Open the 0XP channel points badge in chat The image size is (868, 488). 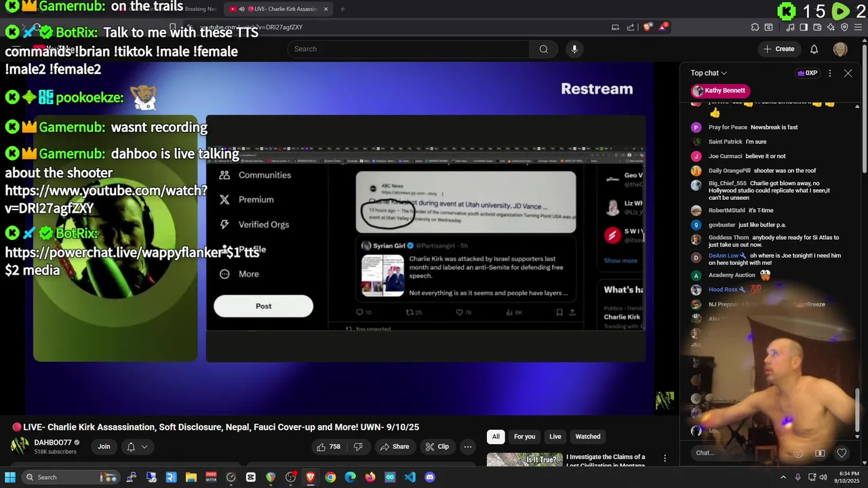coord(807,73)
